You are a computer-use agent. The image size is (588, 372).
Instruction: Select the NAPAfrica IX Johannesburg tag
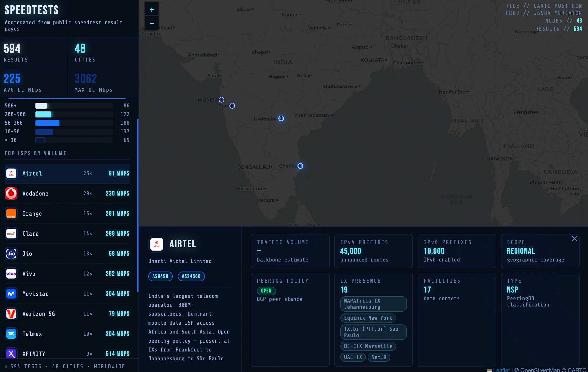pos(373,304)
